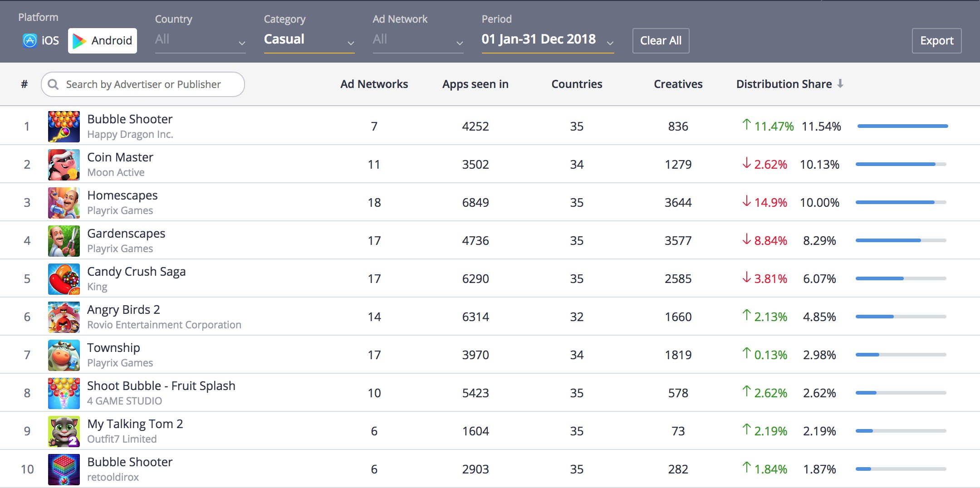The height and width of the screenshot is (488, 980).
Task: Select the Android platform button
Action: [x=103, y=41]
